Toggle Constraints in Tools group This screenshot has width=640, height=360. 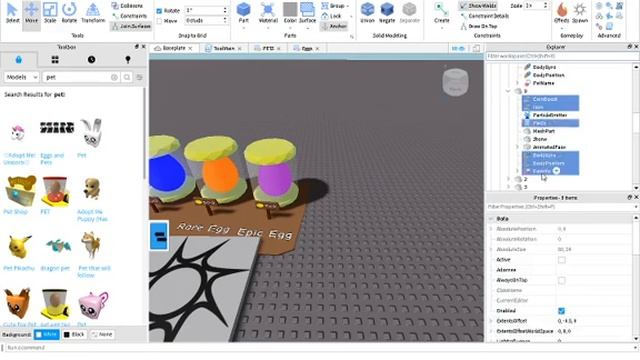point(129,16)
